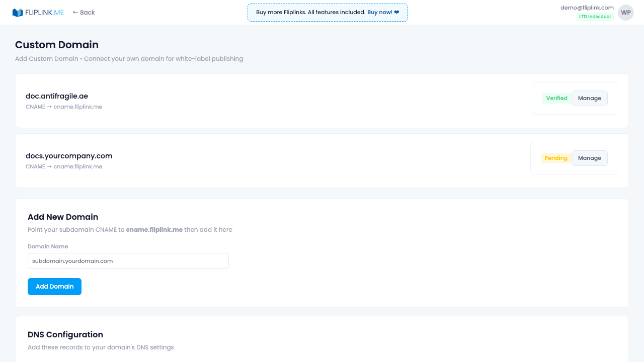Open the WP avatar circle
Viewport: 644px width, 362px height.
(625, 12)
